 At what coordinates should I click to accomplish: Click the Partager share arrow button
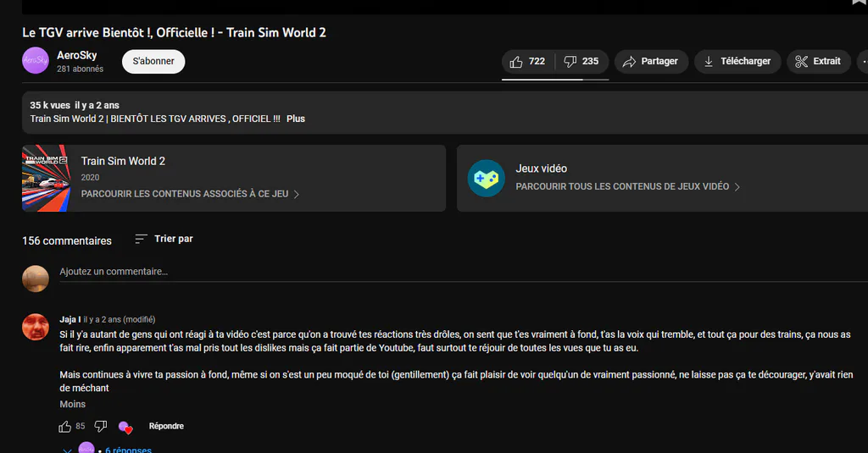point(651,62)
